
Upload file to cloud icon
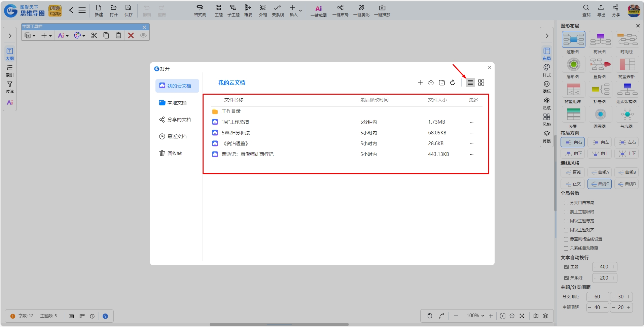tap(431, 83)
